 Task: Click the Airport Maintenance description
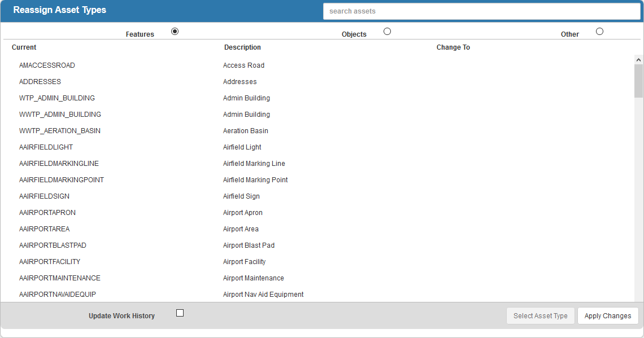pyautogui.click(x=253, y=278)
